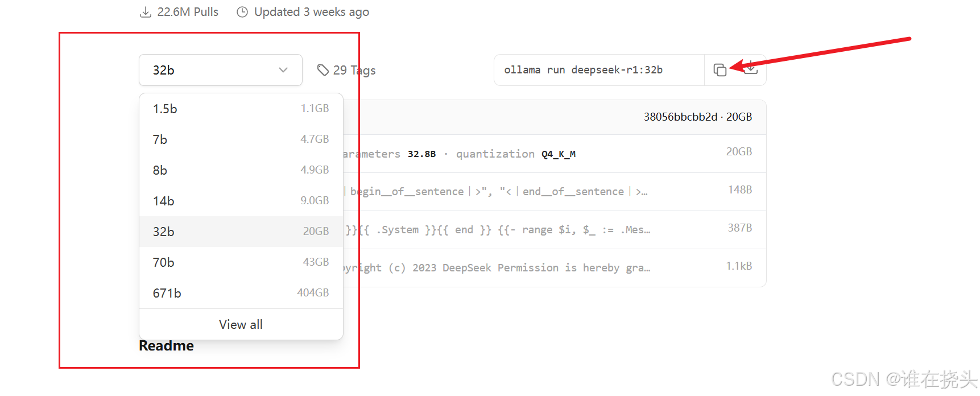Image resolution: width=980 pixels, height=396 pixels.
Task: Click Updated 3 weeks ago text
Action: (x=312, y=12)
